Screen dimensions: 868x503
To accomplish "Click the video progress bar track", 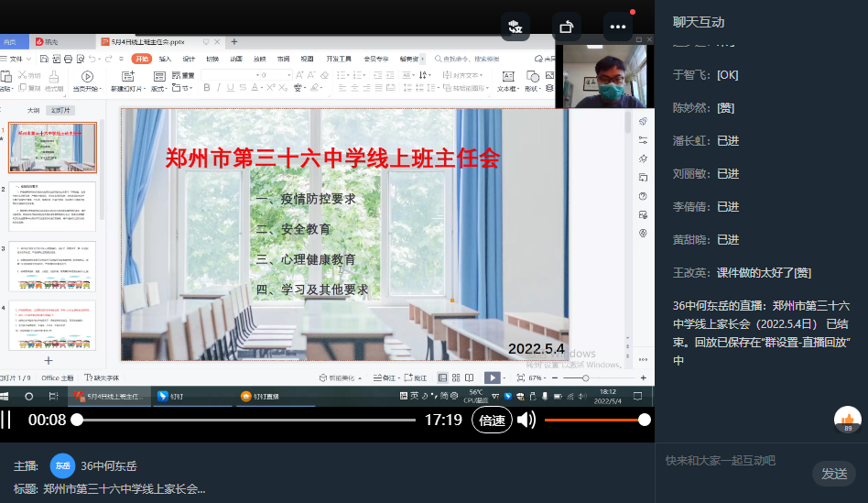I will [x=245, y=421].
